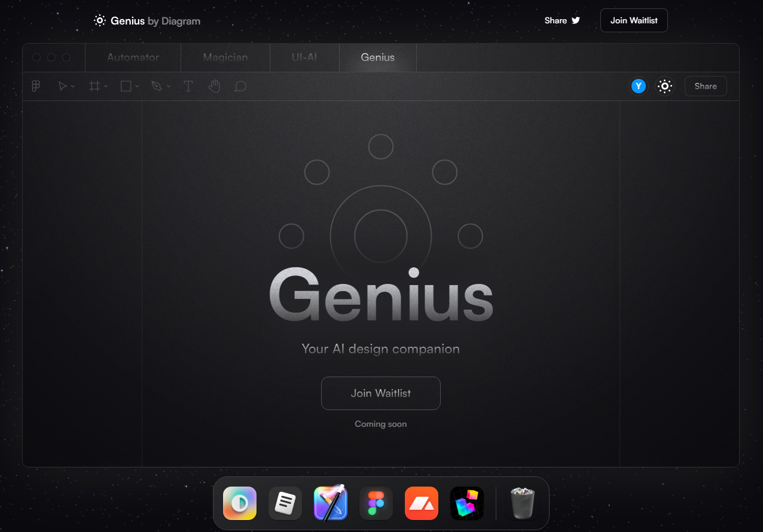Image resolution: width=763 pixels, height=532 pixels.
Task: Open the Trash in the dock
Action: tap(522, 503)
